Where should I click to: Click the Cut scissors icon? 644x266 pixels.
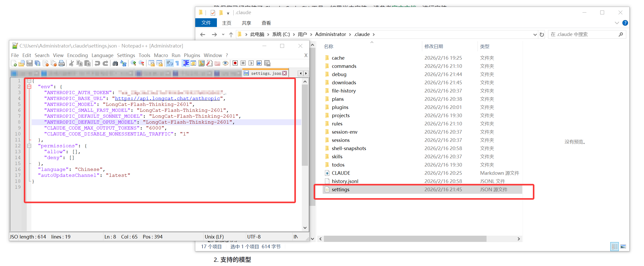click(x=72, y=63)
